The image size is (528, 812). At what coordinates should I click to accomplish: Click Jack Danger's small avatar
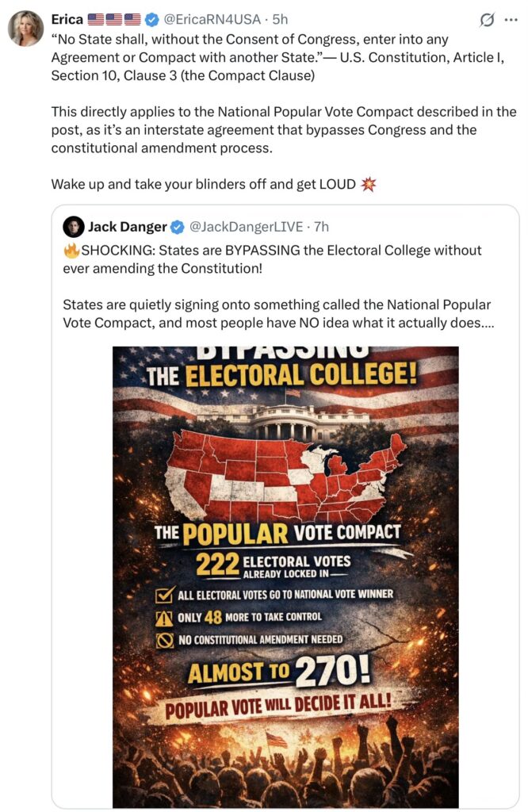point(74,227)
